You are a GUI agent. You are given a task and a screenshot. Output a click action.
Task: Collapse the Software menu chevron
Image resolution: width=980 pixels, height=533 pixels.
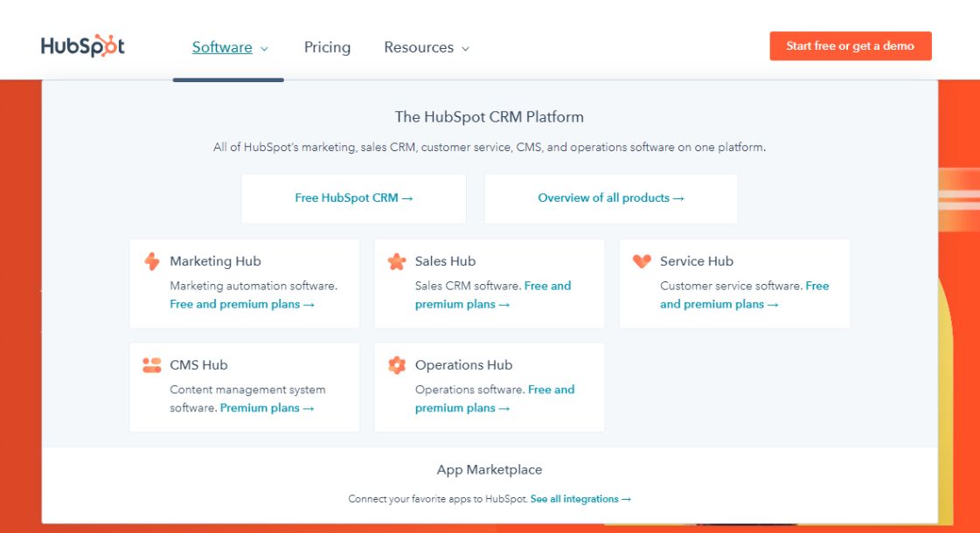pyautogui.click(x=264, y=49)
